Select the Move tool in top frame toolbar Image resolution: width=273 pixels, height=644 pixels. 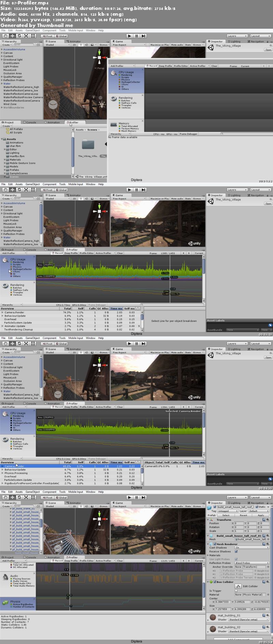coord(12,36)
